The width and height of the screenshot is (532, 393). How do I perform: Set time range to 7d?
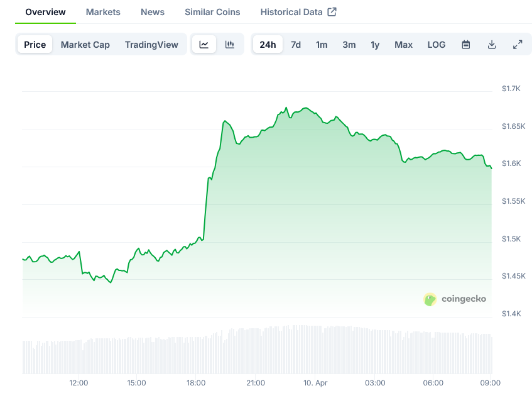coord(296,45)
